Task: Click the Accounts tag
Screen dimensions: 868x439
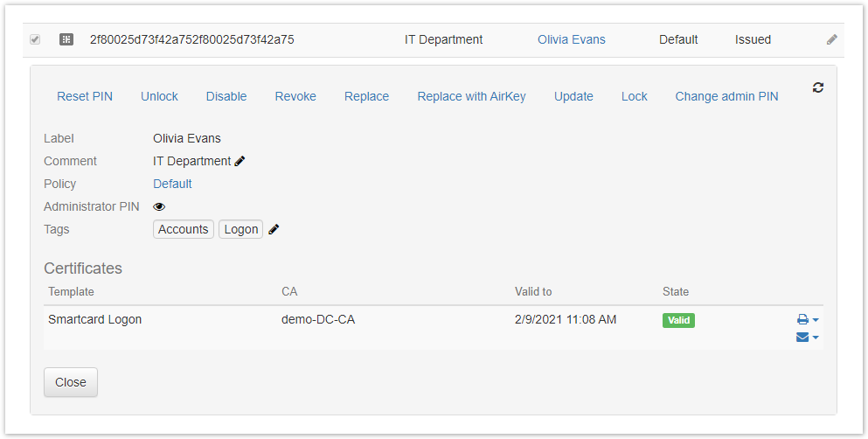Action: click(x=184, y=229)
